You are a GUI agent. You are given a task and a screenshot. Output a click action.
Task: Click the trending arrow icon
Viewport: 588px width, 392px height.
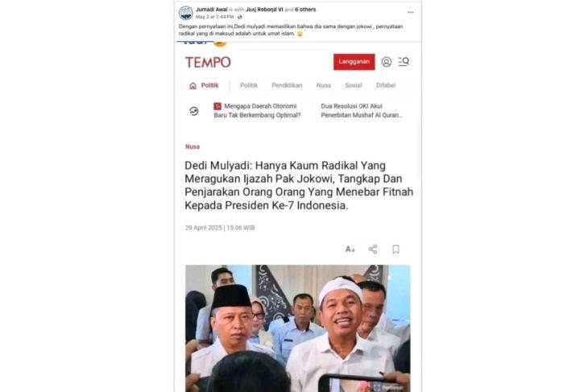(194, 111)
